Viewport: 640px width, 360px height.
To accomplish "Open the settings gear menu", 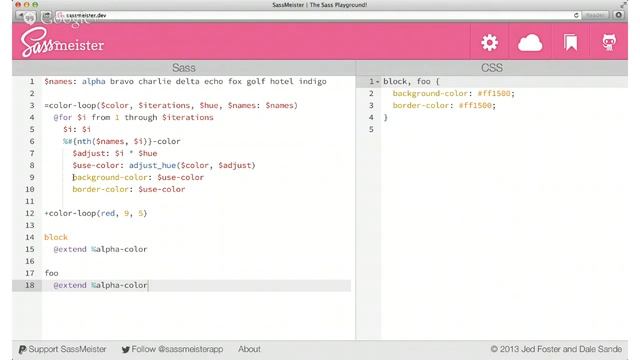I will tap(489, 42).
